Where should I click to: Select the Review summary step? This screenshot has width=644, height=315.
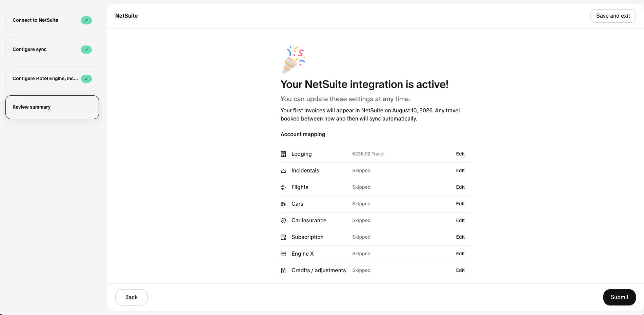click(52, 107)
